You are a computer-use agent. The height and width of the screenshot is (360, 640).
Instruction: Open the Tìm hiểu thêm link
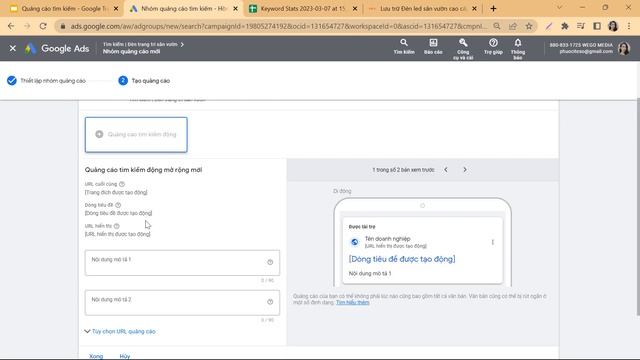(x=353, y=302)
